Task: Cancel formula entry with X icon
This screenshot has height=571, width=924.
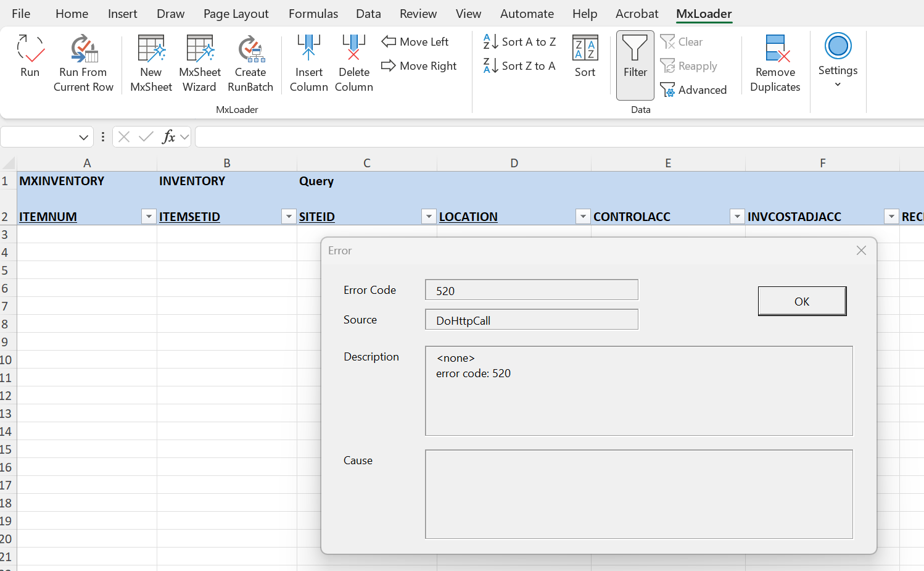Action: [124, 137]
